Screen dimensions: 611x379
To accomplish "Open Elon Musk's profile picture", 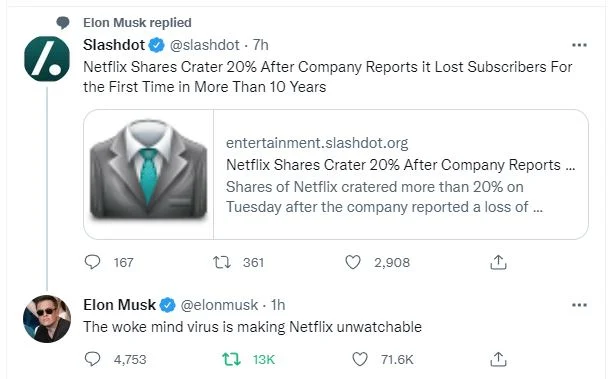I will coord(47,319).
